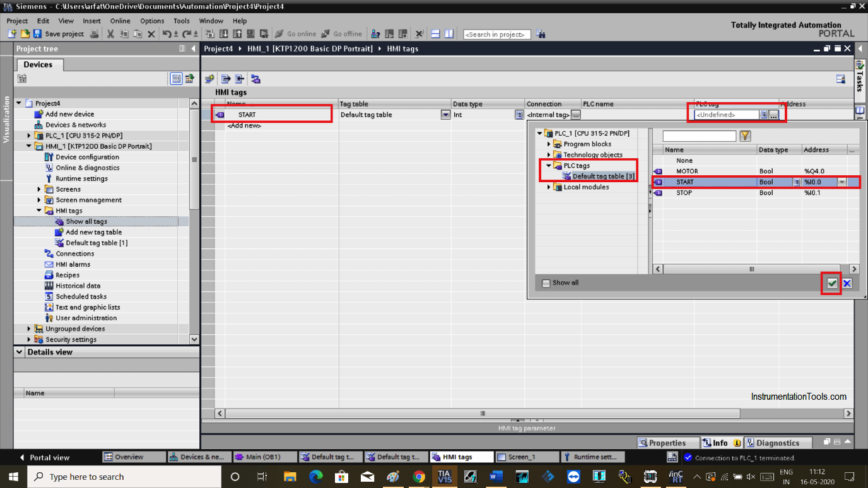Open the Tag table dropdown arrow
This screenshot has height=488, width=868.
pyautogui.click(x=446, y=115)
